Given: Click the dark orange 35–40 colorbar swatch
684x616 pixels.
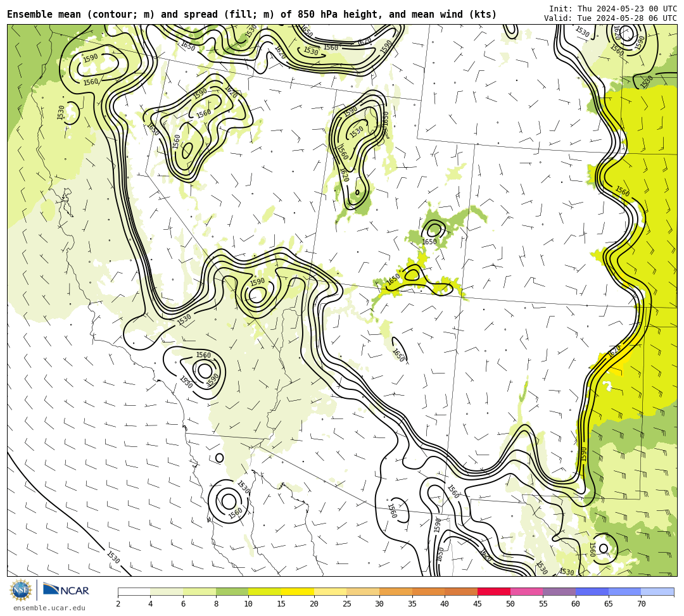Looking at the screenshot, I should (x=428, y=591).
